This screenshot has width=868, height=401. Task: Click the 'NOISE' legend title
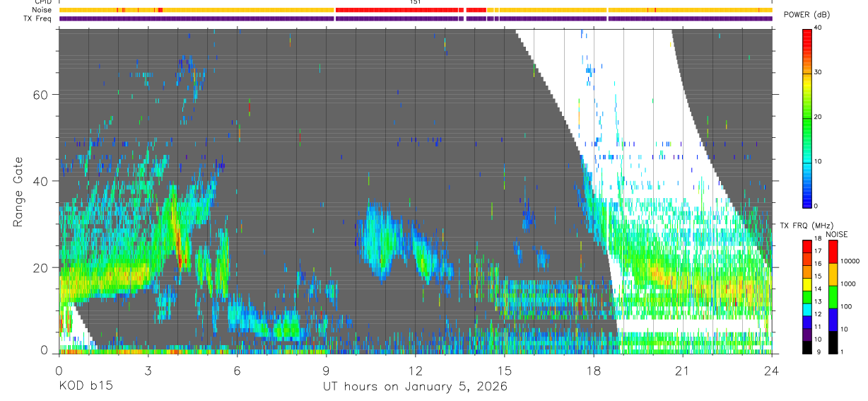click(x=836, y=234)
